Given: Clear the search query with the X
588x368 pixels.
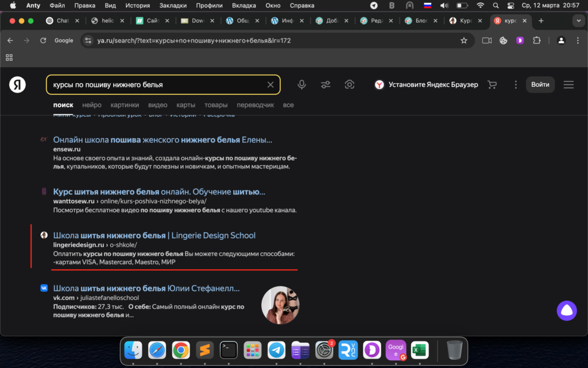Looking at the screenshot, I should click(x=270, y=85).
